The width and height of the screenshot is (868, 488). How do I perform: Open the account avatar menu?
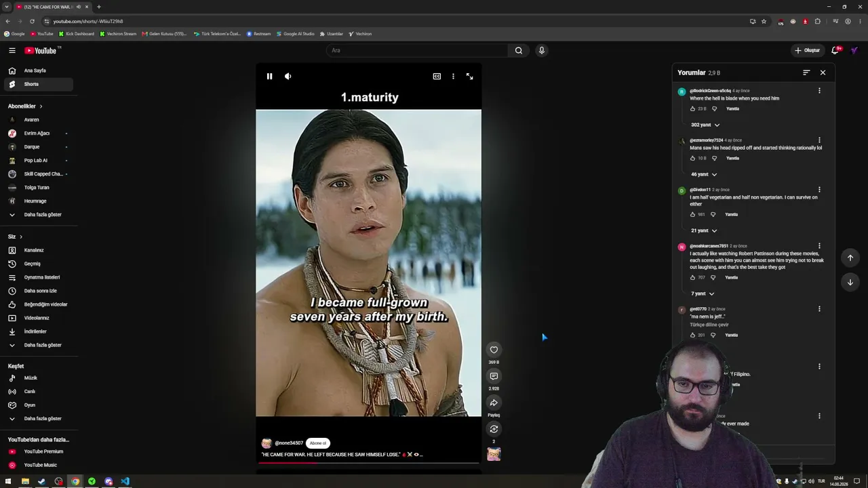854,50
